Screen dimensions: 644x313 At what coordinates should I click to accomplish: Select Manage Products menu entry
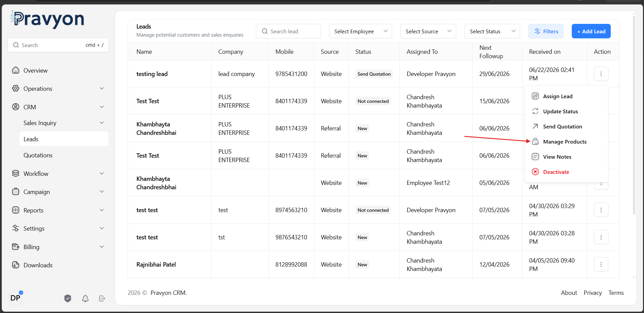coord(566,142)
